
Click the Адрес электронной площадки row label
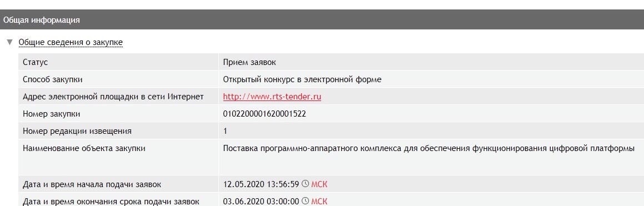113,97
